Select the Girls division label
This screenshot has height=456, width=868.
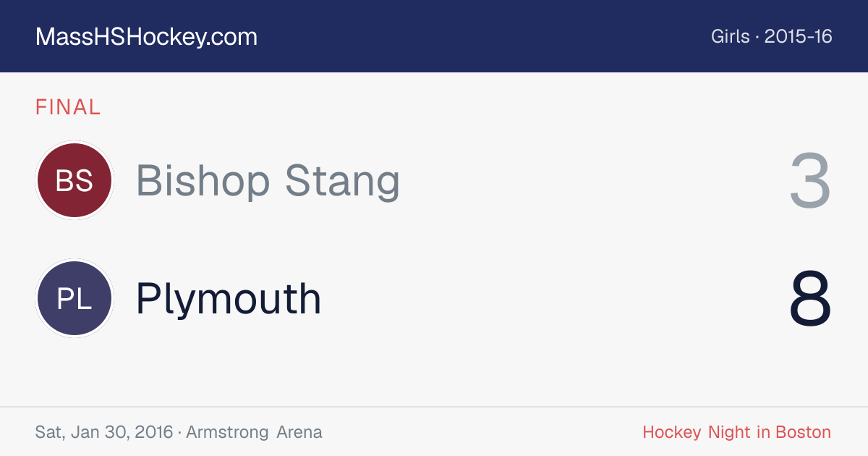(730, 36)
